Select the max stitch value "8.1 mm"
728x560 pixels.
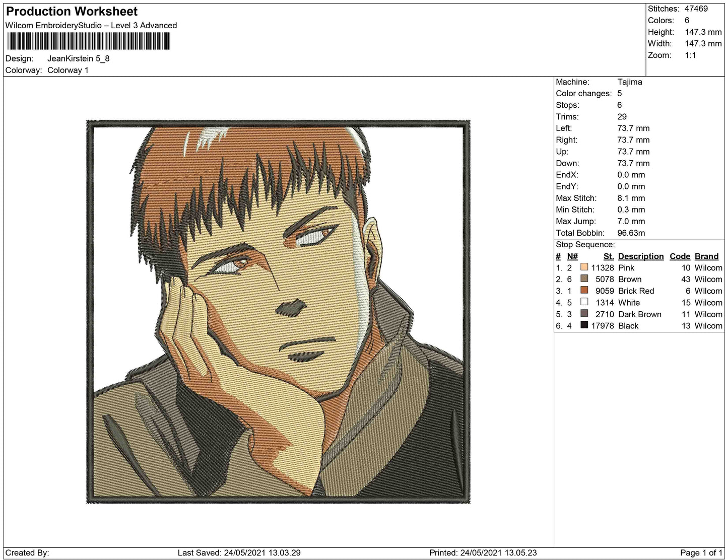click(x=631, y=198)
